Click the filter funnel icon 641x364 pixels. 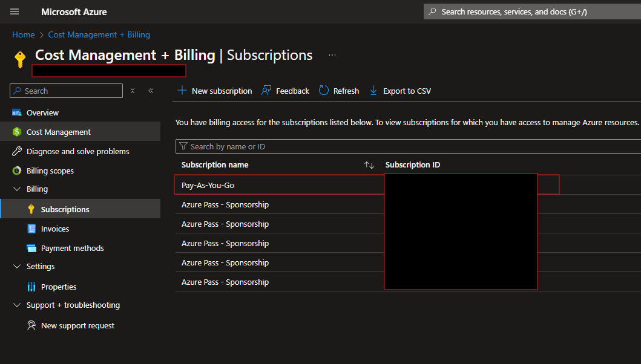pyautogui.click(x=183, y=146)
